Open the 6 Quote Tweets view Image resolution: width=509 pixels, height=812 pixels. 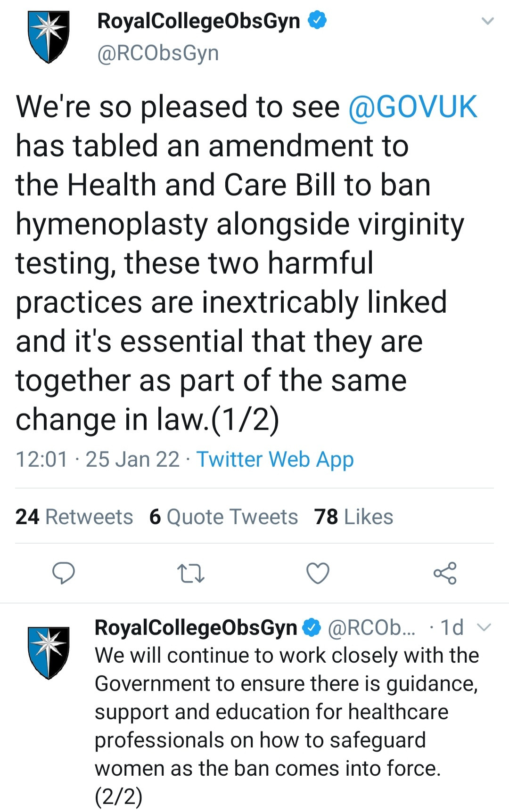pyautogui.click(x=222, y=516)
